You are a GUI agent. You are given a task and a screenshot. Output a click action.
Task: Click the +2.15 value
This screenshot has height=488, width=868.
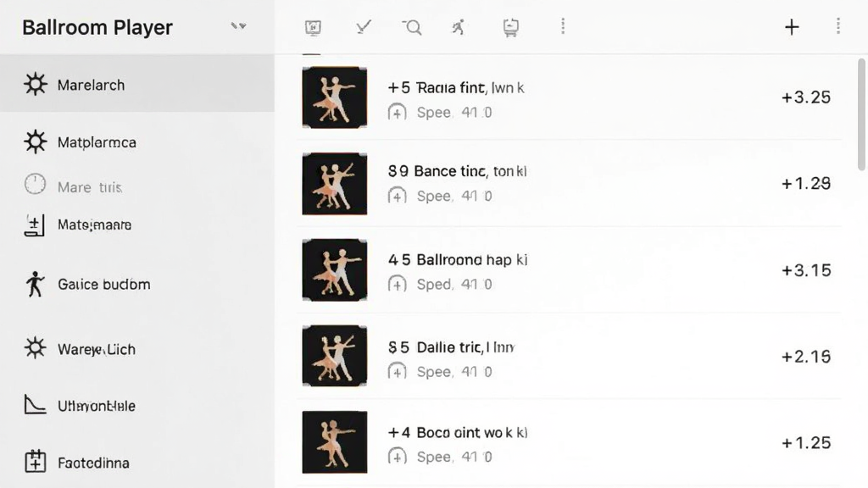pos(806,357)
